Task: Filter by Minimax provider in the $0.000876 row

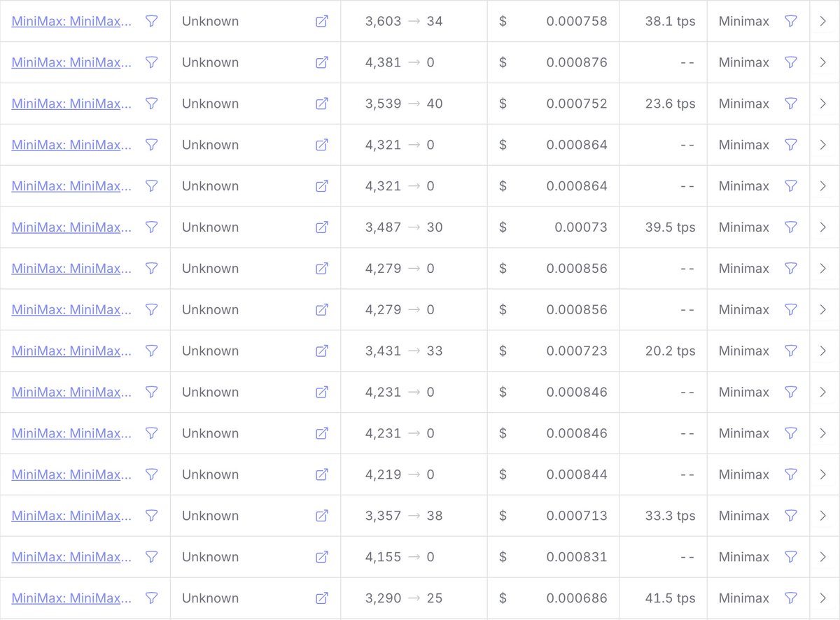Action: 790,62
